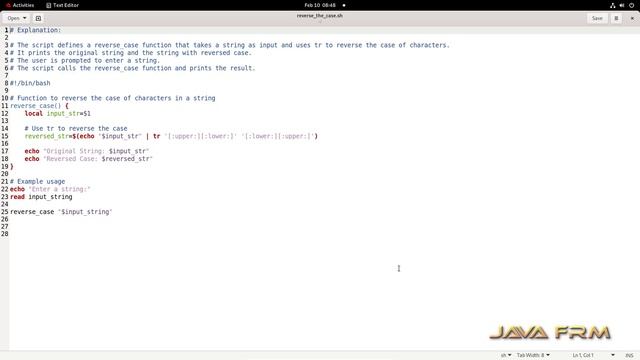
Task: Click comment 'The script defines a reverse_case function'
Action: 230,45
